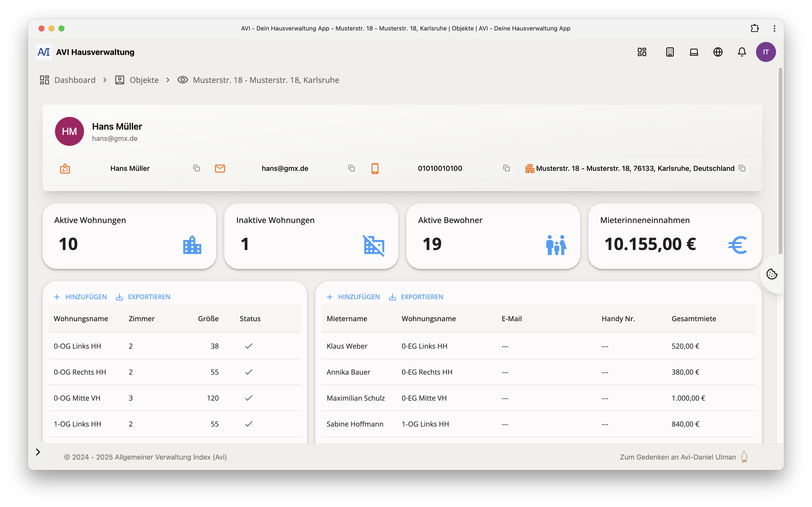Open the notifications bell icon
The width and height of the screenshot is (812, 507).
(x=741, y=52)
